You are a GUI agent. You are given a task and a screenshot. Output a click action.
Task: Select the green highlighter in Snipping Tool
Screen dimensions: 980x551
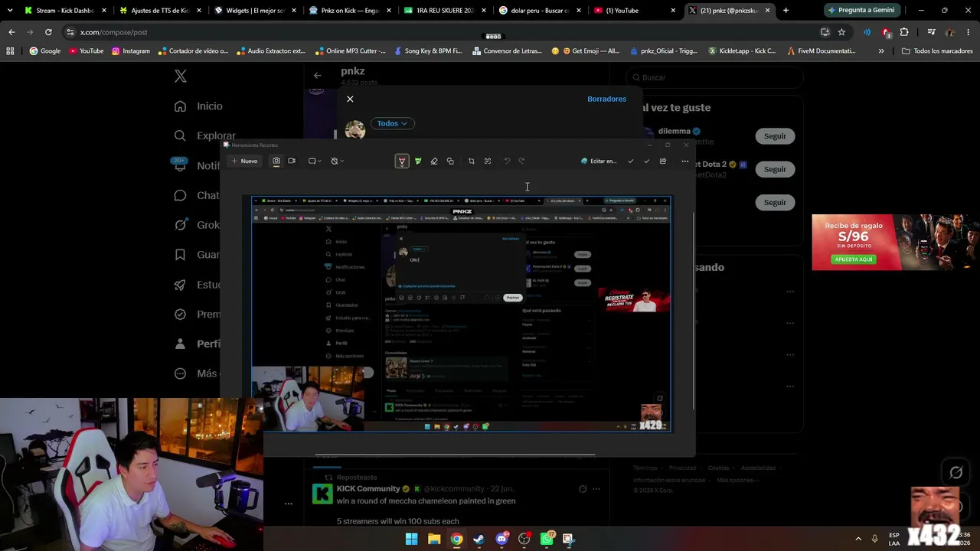point(418,161)
